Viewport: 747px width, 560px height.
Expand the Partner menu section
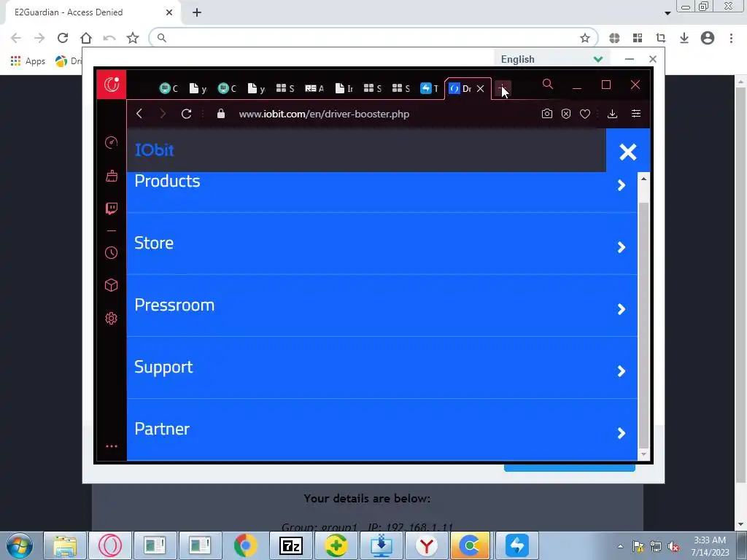pyautogui.click(x=382, y=429)
